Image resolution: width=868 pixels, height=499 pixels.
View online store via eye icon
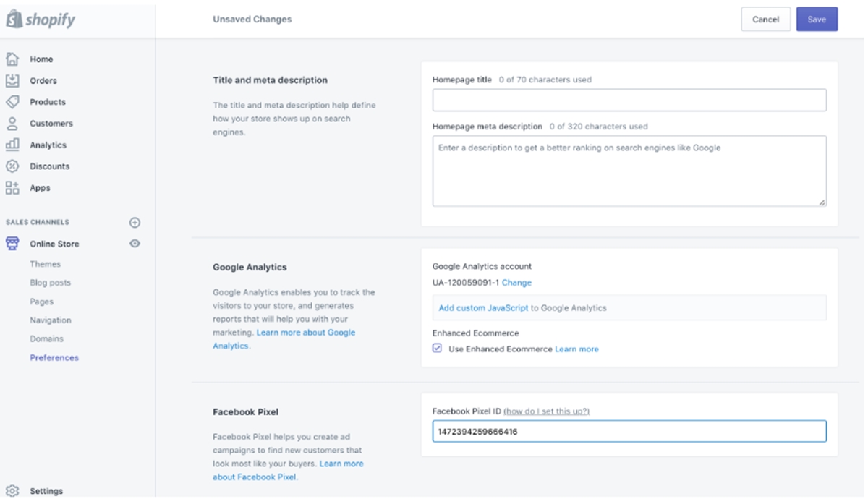tap(135, 244)
